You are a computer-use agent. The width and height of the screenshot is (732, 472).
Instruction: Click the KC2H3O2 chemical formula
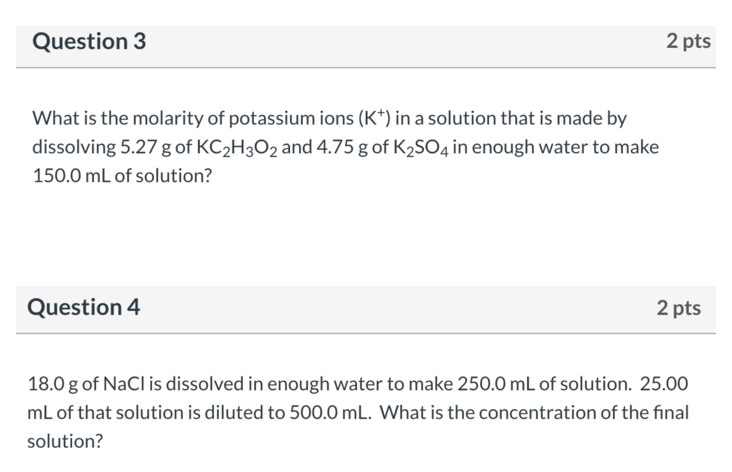tap(237, 148)
